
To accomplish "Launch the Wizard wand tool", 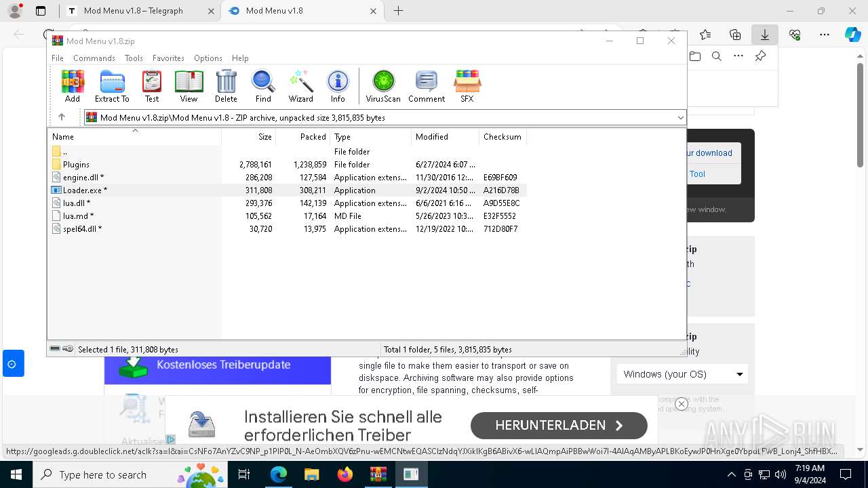I will 300,86.
